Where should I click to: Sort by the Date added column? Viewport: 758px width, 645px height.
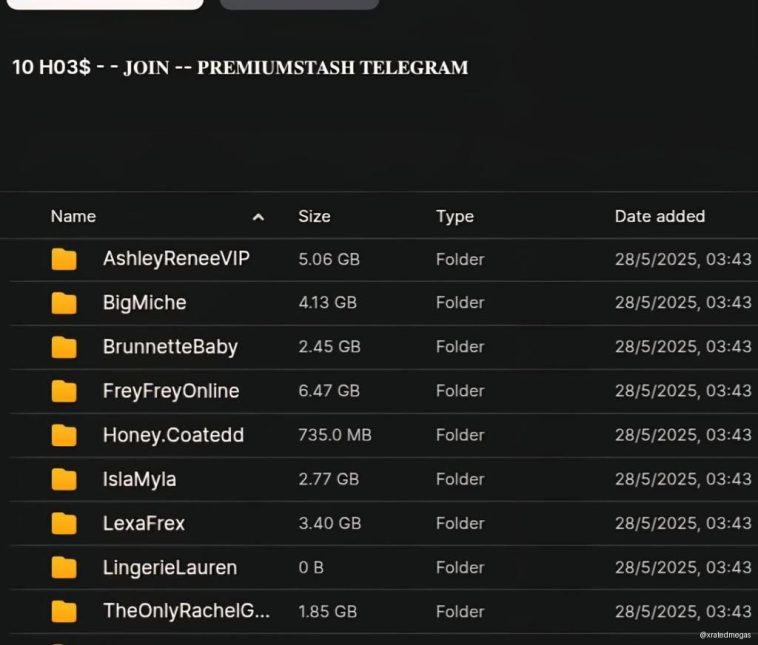tap(659, 216)
